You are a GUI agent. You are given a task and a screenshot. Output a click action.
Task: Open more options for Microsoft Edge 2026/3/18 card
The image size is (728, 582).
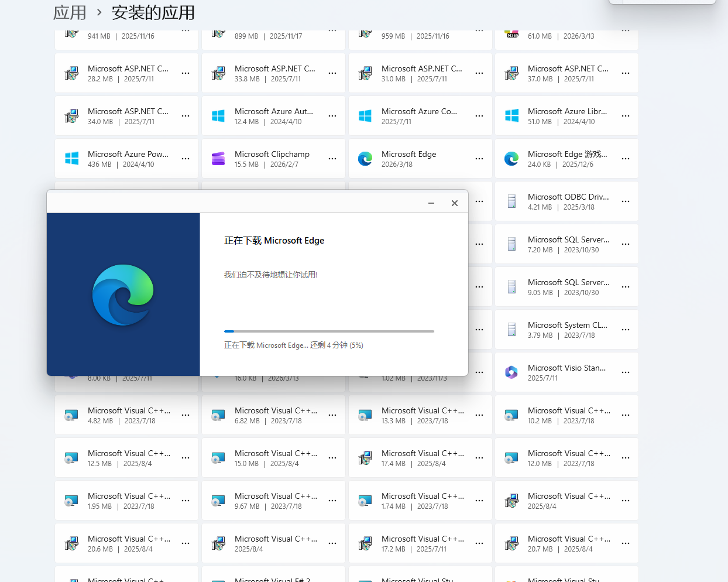tap(479, 159)
